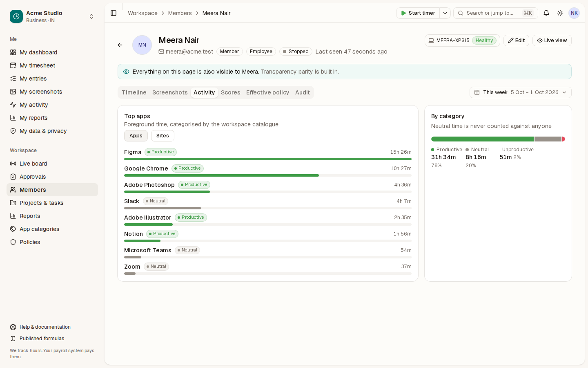View My activity page
The image size is (588, 368).
click(52, 105)
